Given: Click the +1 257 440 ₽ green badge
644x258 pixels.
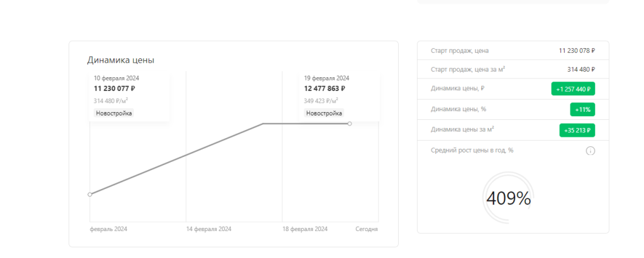Looking at the screenshot, I should 573,89.
